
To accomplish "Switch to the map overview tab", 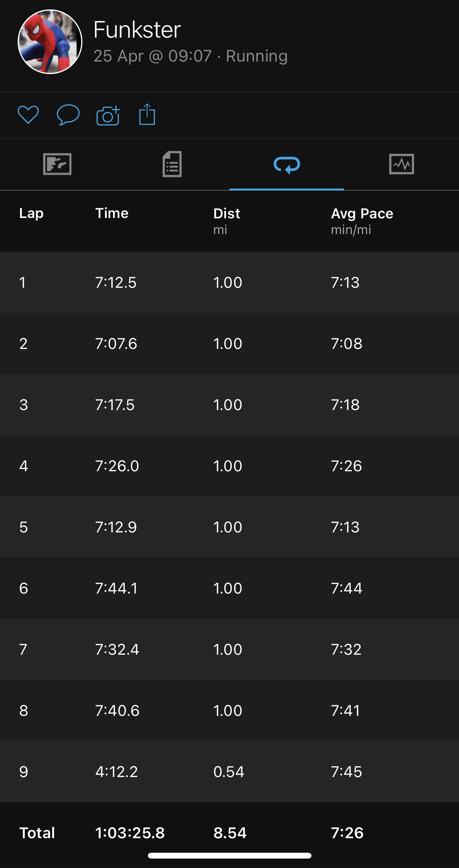I will tap(57, 164).
